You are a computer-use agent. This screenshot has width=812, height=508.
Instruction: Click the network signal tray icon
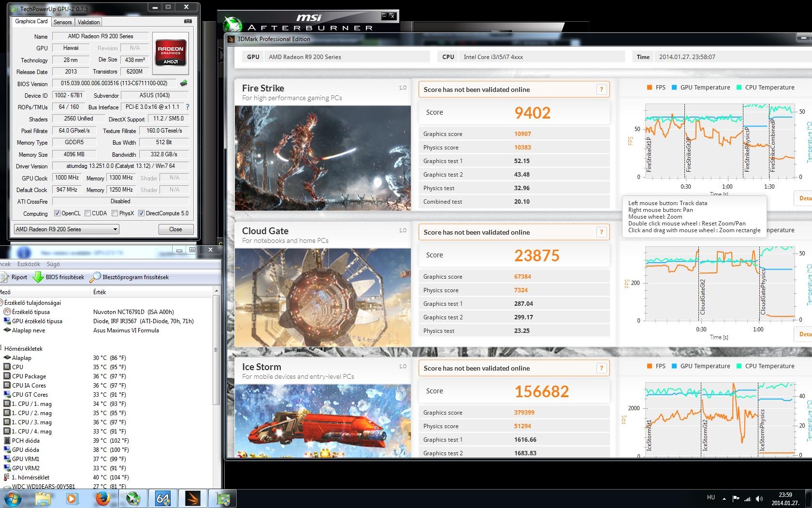[748, 498]
